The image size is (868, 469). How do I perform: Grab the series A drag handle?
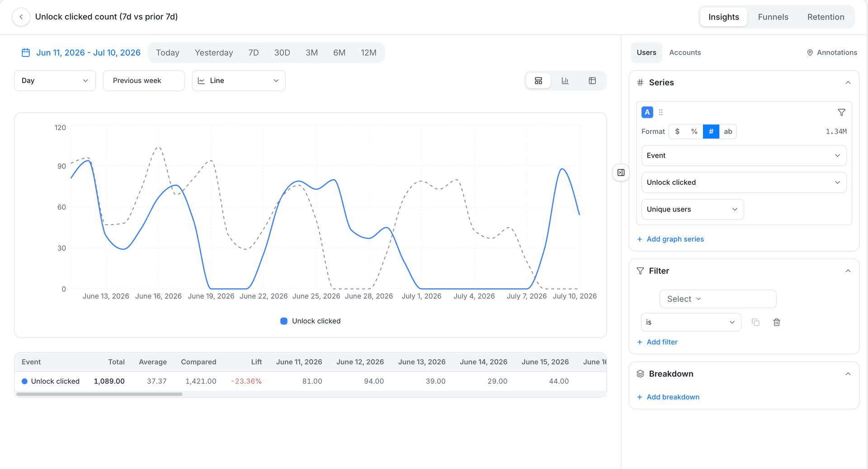[x=661, y=113]
